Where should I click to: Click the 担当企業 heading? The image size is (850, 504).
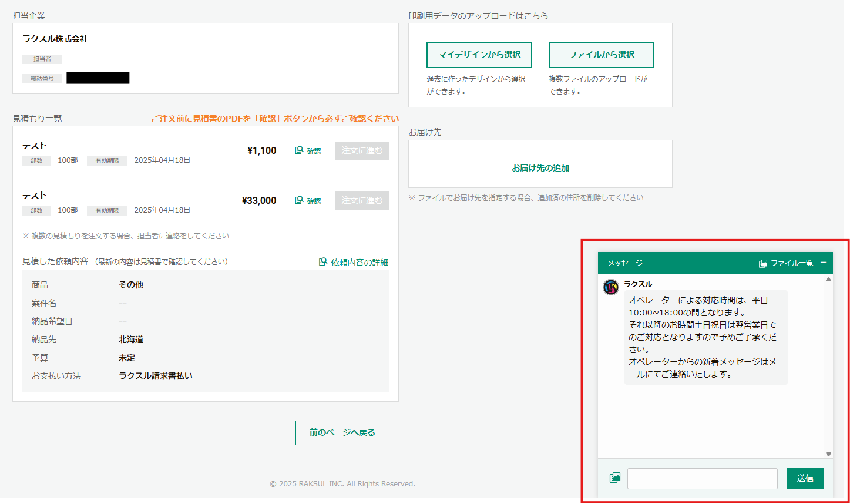[29, 16]
